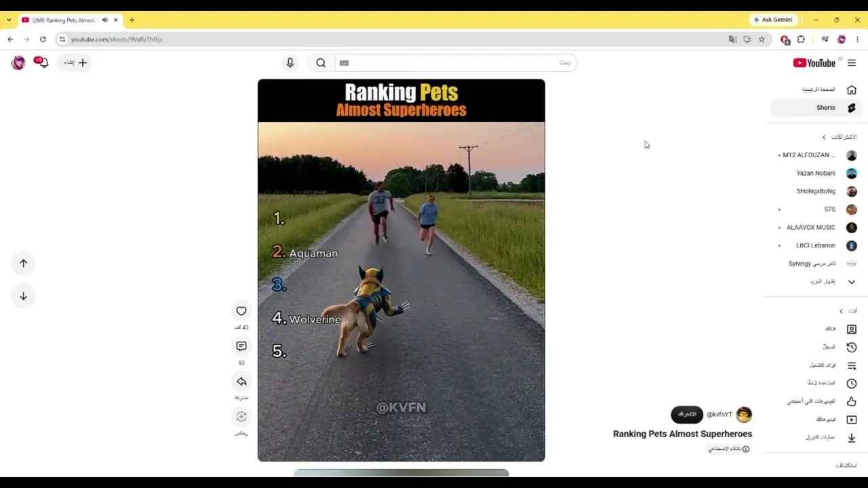Open the SHoNgxBoNg subscription

coord(818,192)
